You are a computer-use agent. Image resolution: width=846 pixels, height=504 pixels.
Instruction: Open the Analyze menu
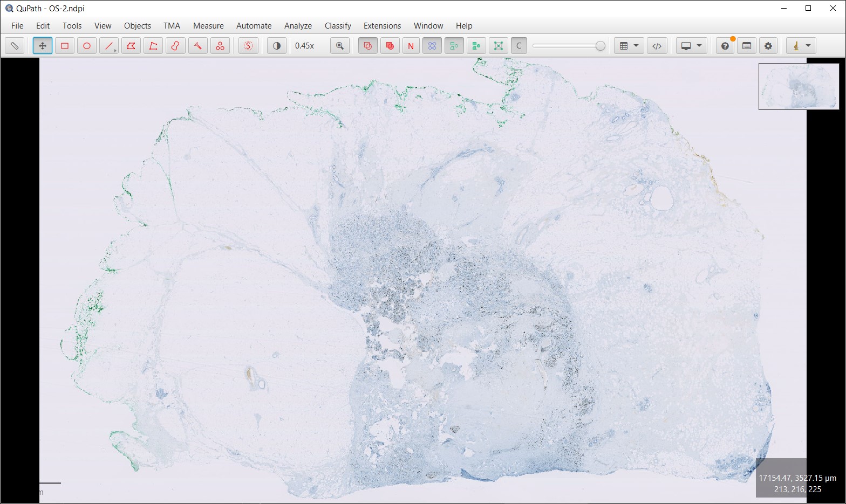click(298, 26)
